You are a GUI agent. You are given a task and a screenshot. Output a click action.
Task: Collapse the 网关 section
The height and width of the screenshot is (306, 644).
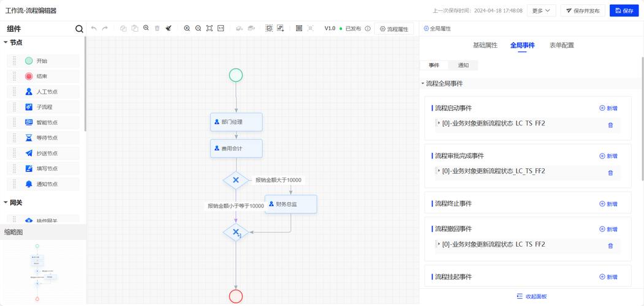tap(6, 202)
